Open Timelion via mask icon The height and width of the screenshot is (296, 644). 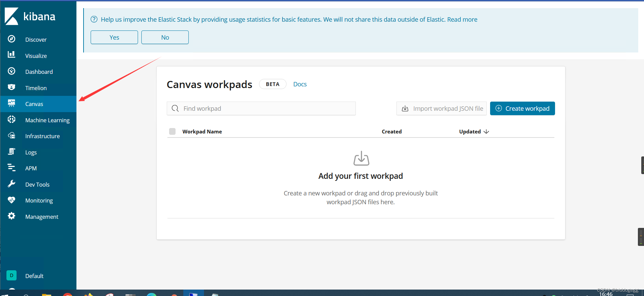(x=11, y=87)
